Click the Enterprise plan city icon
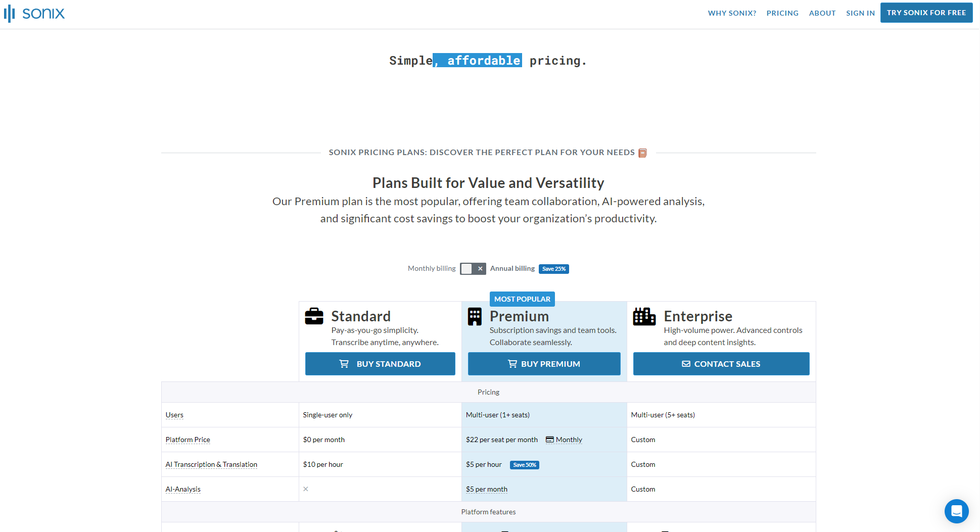This screenshot has width=980, height=532. (x=644, y=317)
